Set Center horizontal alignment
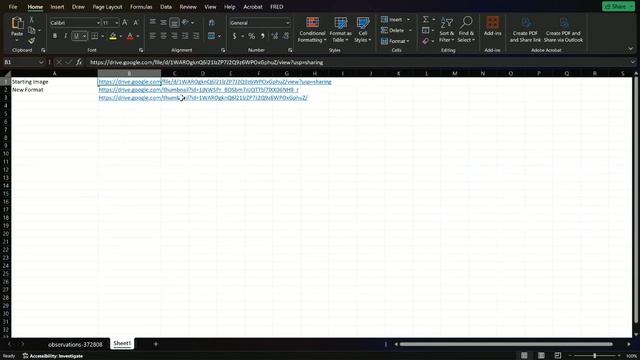The image size is (640, 360). pyautogui.click(x=163, y=36)
